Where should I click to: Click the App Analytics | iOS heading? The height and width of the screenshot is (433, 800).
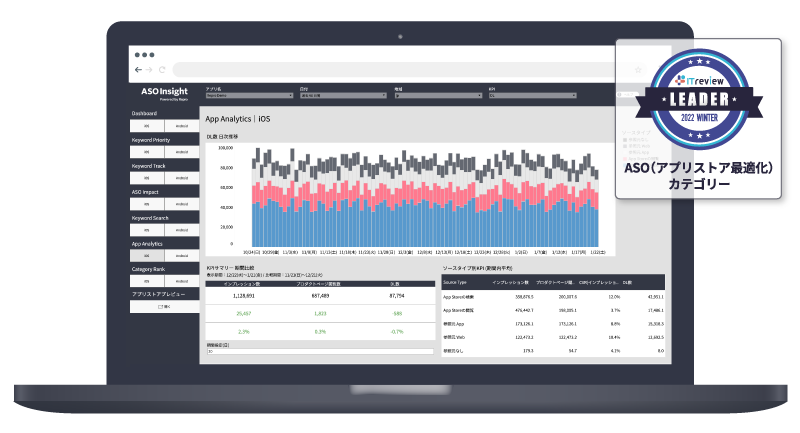pyautogui.click(x=238, y=119)
